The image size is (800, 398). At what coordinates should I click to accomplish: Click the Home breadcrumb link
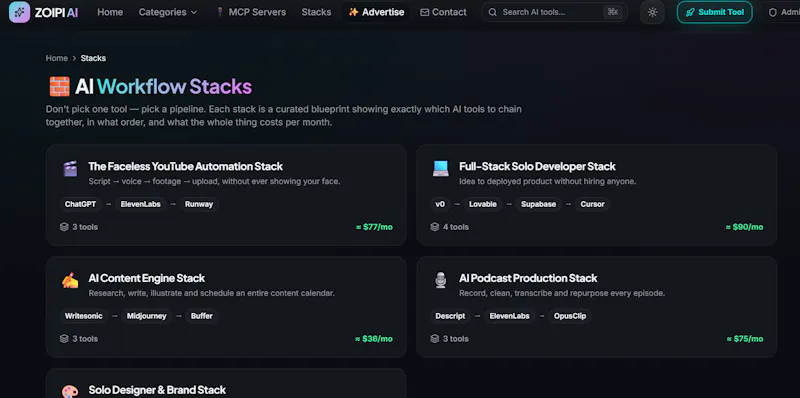pyautogui.click(x=57, y=58)
